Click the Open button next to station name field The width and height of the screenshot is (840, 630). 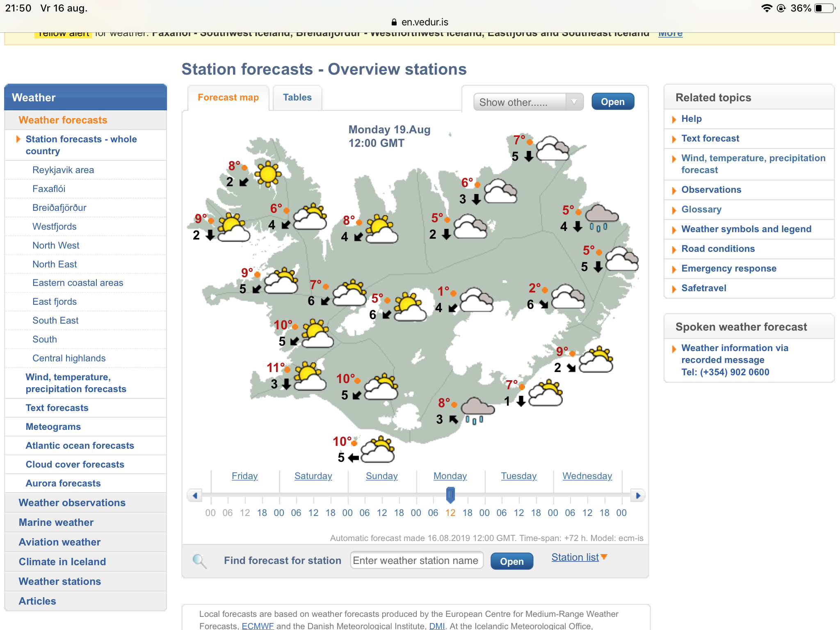[x=512, y=561]
